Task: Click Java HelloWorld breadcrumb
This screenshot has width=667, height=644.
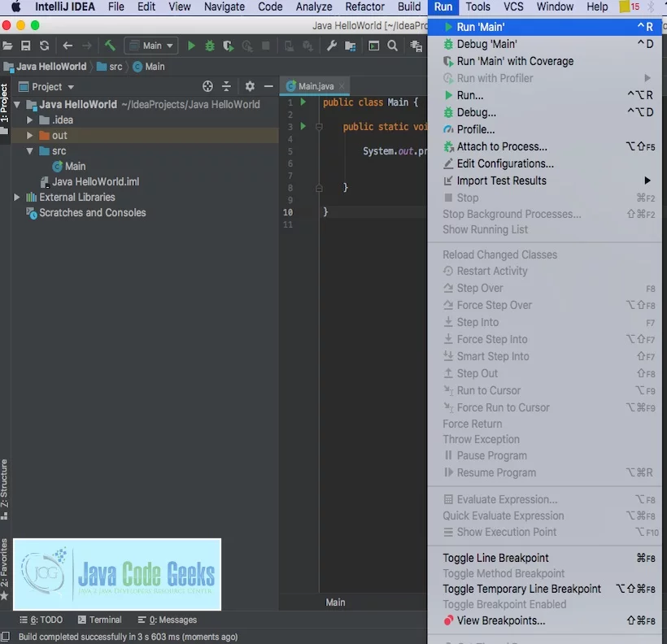Action: [x=46, y=67]
